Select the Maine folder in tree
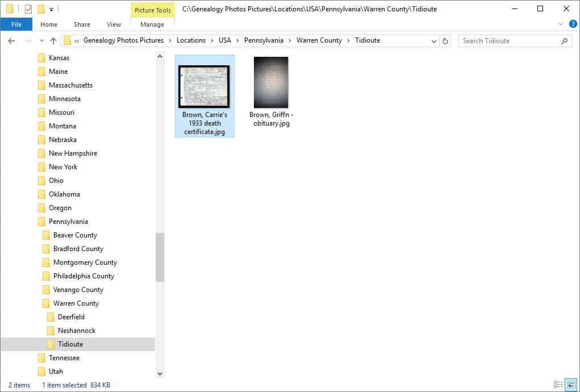Image resolution: width=580 pixels, height=392 pixels. [x=58, y=72]
